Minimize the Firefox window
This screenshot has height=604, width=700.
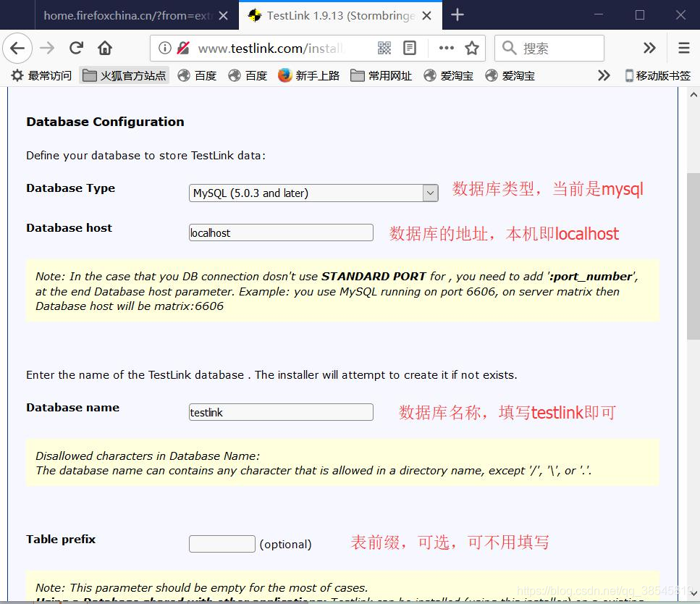[599, 14]
